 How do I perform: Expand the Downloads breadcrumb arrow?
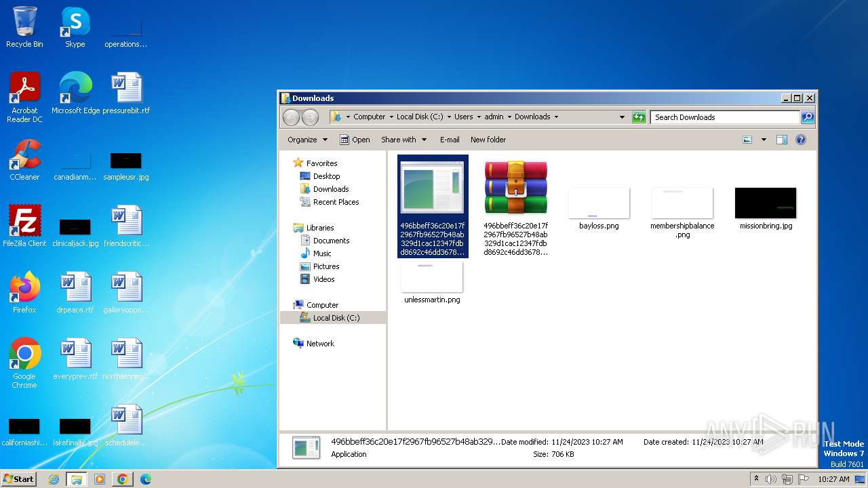click(556, 117)
